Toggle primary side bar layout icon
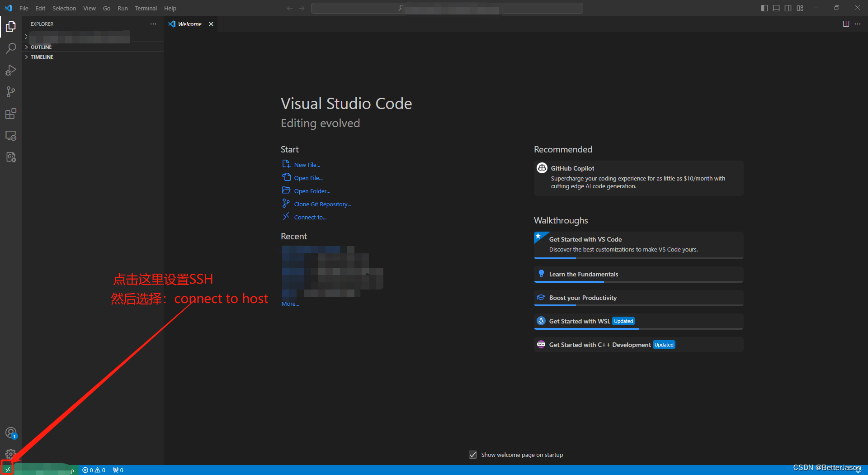 pos(764,8)
